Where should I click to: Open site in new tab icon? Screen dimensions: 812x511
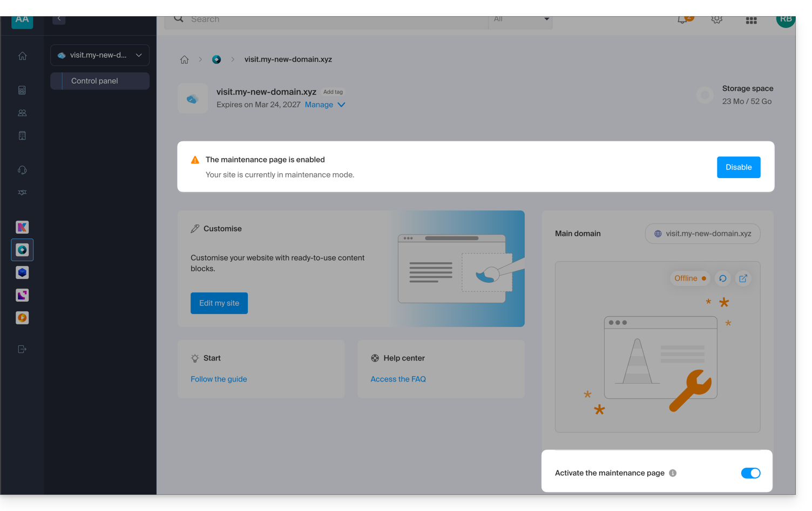[743, 278]
